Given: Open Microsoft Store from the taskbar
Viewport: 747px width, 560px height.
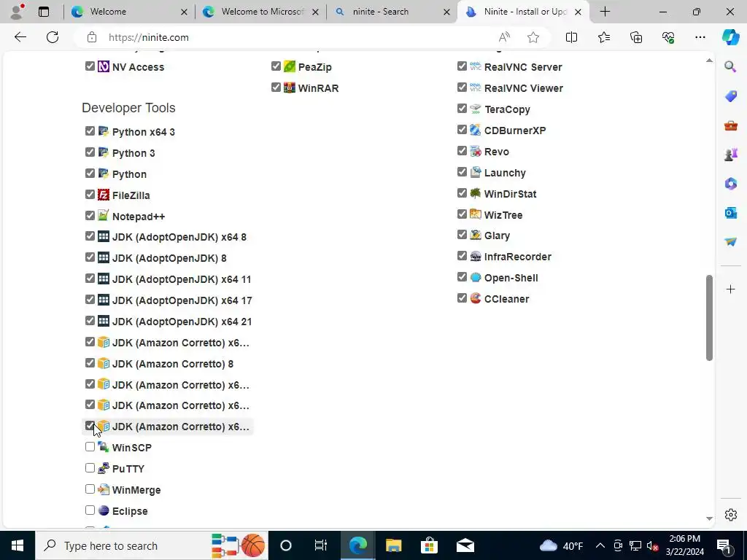Looking at the screenshot, I should coord(429,545).
